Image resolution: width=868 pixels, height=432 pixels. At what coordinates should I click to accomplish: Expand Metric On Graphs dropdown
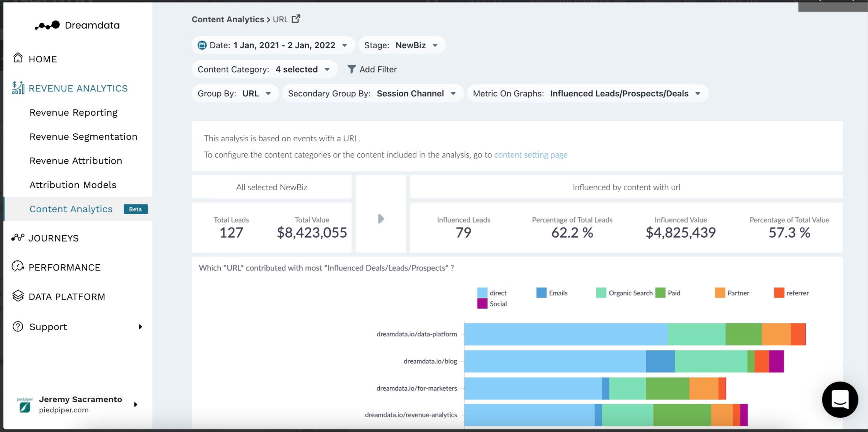click(587, 93)
